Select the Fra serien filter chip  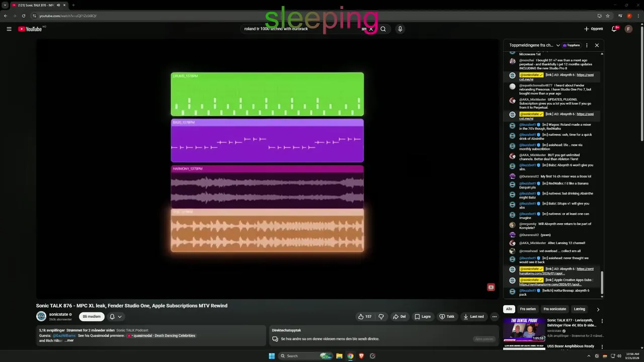pos(528,309)
